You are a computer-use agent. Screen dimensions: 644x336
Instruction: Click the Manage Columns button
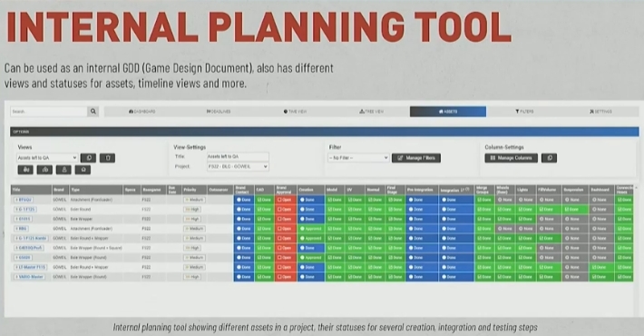click(512, 158)
